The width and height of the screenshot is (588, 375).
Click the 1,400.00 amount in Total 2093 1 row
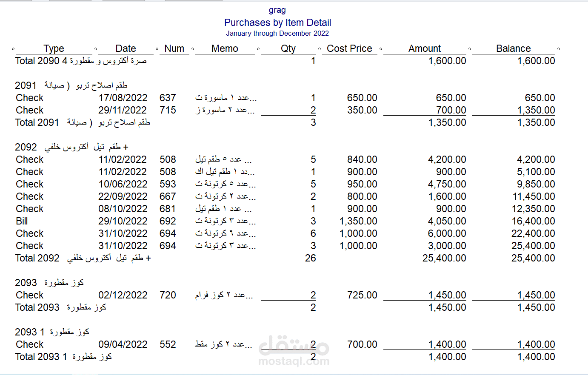pos(447,357)
